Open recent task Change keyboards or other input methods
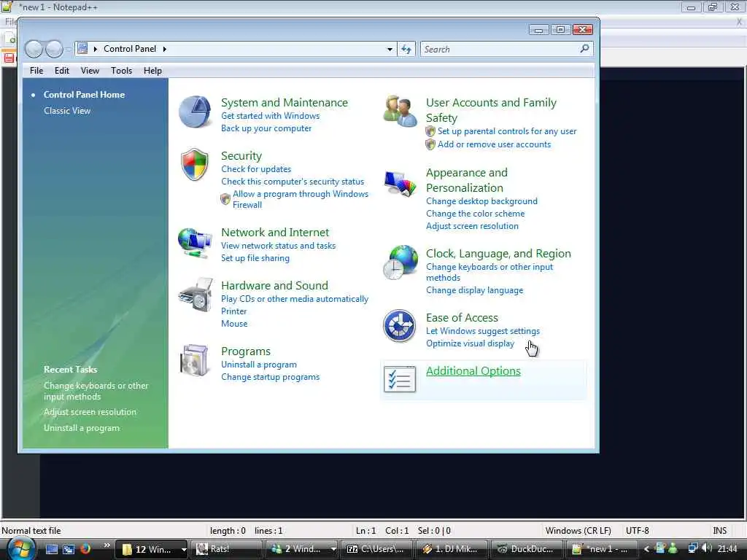The height and width of the screenshot is (560, 747). tap(96, 391)
